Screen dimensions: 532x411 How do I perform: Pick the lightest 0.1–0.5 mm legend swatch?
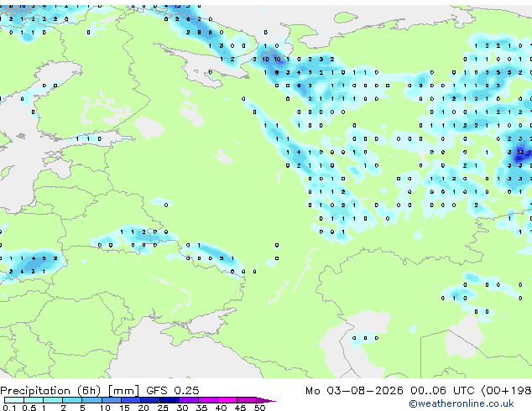(x=14, y=400)
